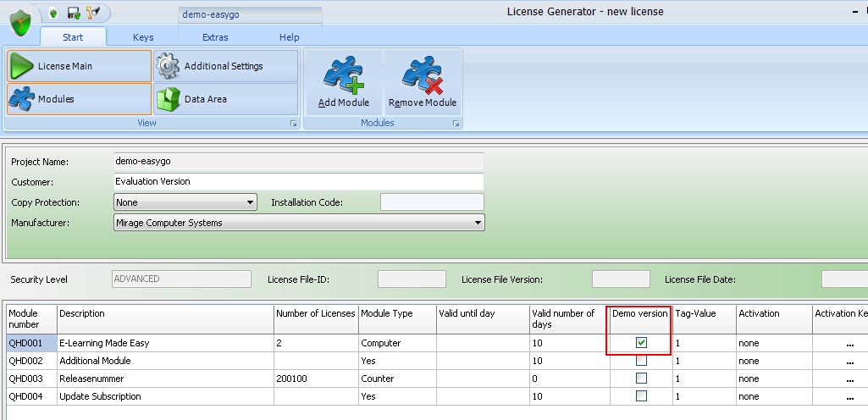
Task: Expand the Manufacturer dropdown list
Action: [478, 223]
